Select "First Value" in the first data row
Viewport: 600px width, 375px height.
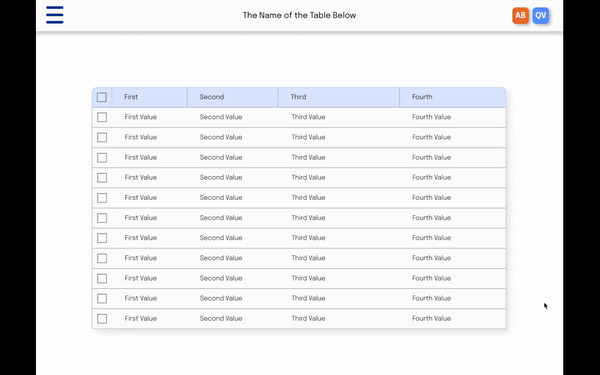pyautogui.click(x=140, y=117)
